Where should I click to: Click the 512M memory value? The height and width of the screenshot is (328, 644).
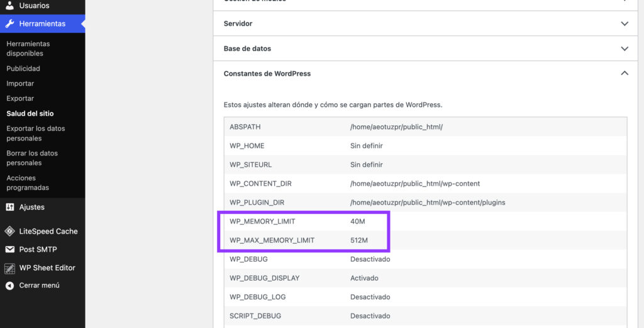click(x=359, y=240)
